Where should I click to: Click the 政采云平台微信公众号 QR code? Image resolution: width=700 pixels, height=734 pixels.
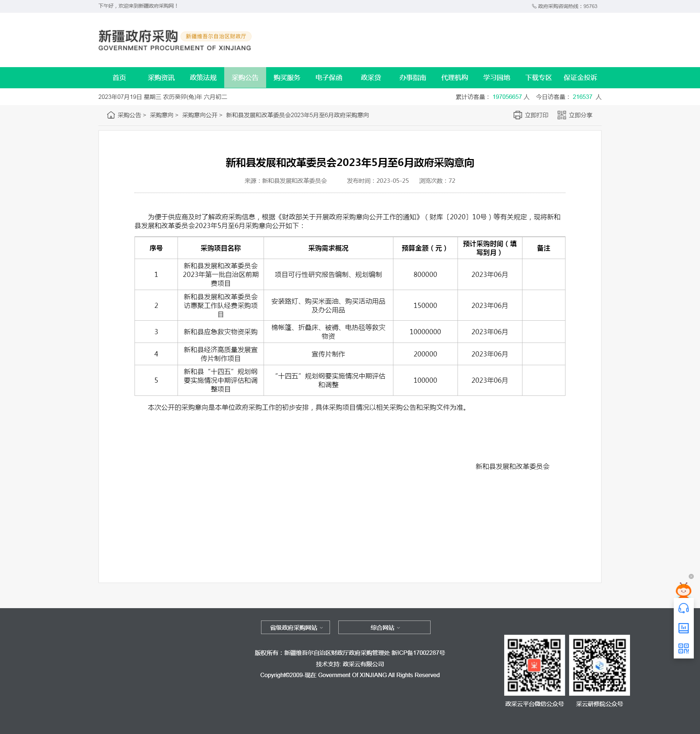pyautogui.click(x=534, y=665)
